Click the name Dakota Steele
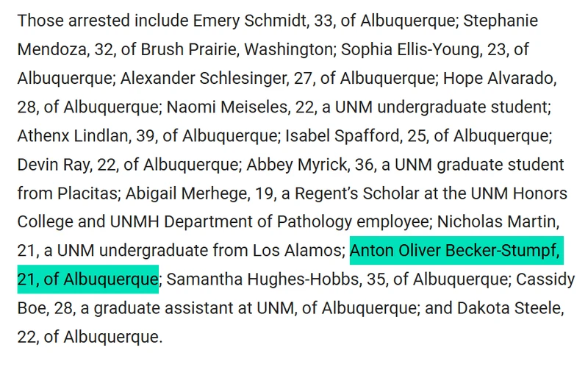The width and height of the screenshot is (588, 367). point(526,309)
